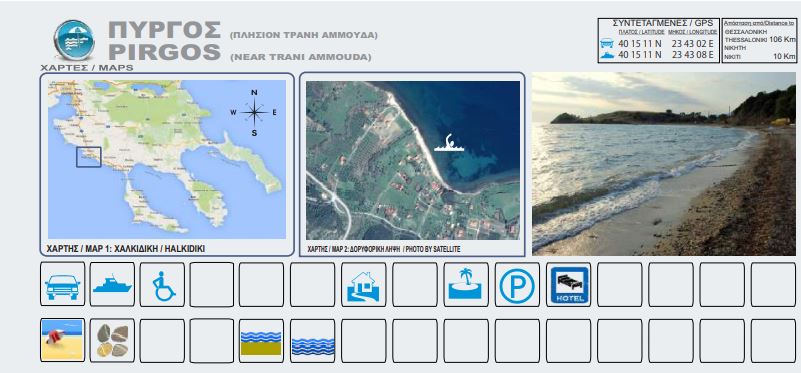Open the Halkidiki map thumbnail
Screen dimensions: 801x373
click(x=167, y=159)
